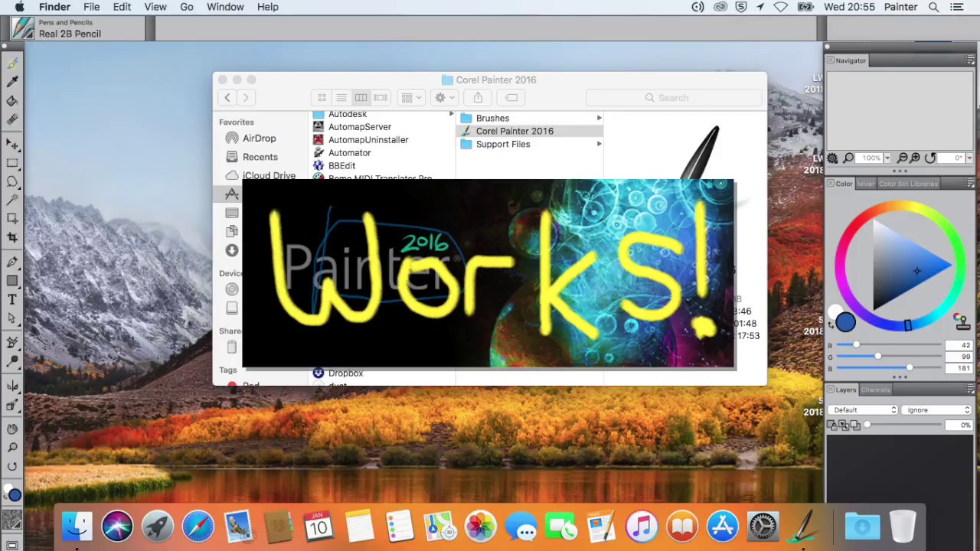Open the Window menu
This screenshot has height=551, width=980.
coord(225,7)
